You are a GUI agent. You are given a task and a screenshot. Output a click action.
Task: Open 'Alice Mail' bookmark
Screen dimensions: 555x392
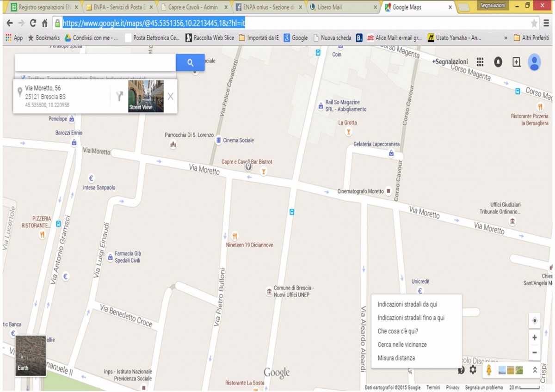coord(395,38)
